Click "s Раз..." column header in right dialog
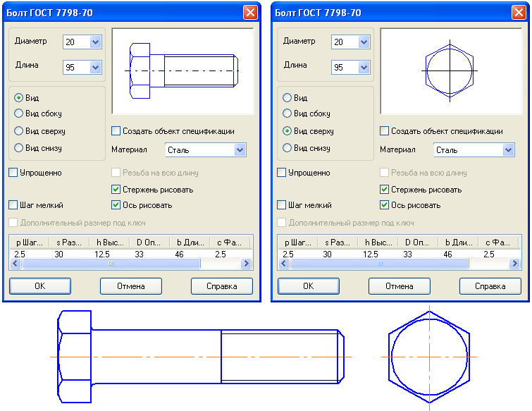Screen dimensions: 532x411 (338, 243)
